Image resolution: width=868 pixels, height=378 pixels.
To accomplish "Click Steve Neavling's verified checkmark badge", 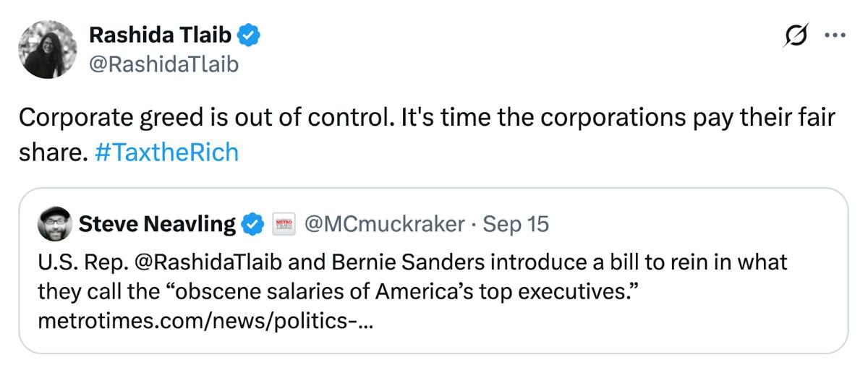I will click(x=252, y=225).
